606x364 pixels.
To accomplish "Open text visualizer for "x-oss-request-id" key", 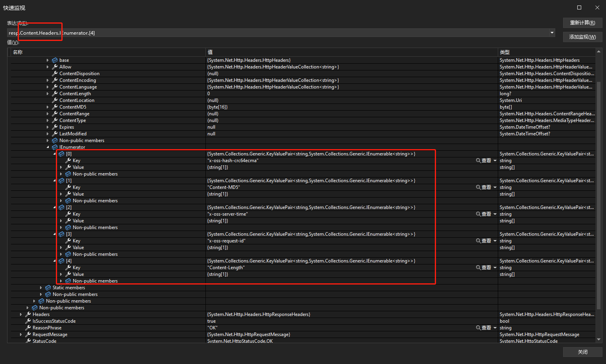I will click(482, 240).
